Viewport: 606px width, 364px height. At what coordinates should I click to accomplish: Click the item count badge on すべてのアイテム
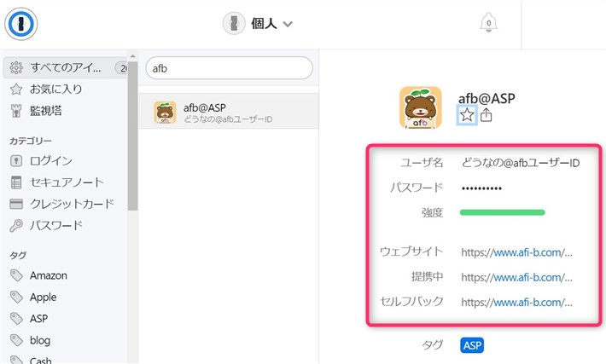[x=122, y=68]
